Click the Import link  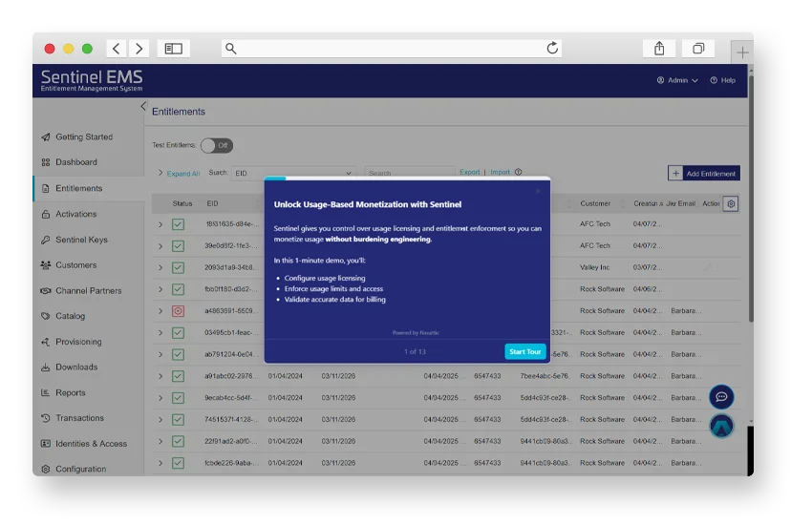click(x=500, y=172)
